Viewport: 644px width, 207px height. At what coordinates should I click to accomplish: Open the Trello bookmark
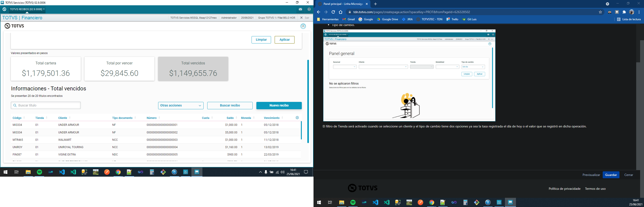coord(453,19)
